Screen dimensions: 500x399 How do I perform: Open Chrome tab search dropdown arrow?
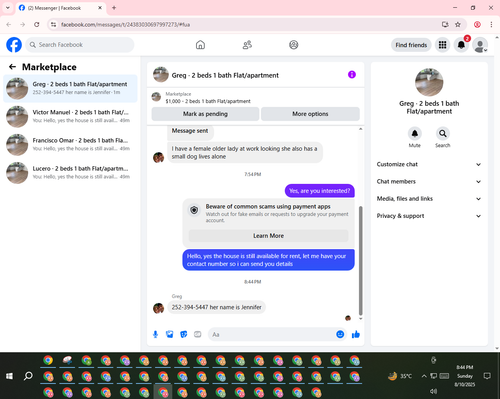(x=8, y=8)
